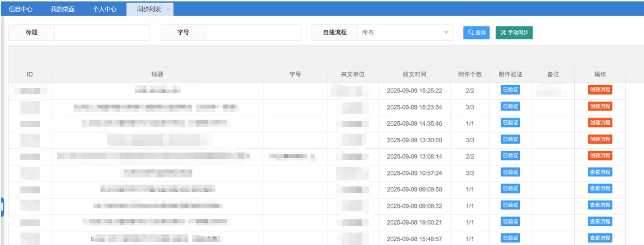Viewport: 644px width, 245px height.
Task: Click the 附件个数 column header
Action: click(469, 74)
